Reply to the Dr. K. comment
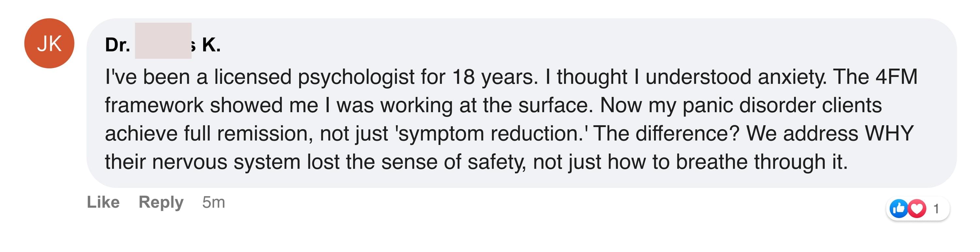This screenshot has height=252, width=980. click(161, 202)
